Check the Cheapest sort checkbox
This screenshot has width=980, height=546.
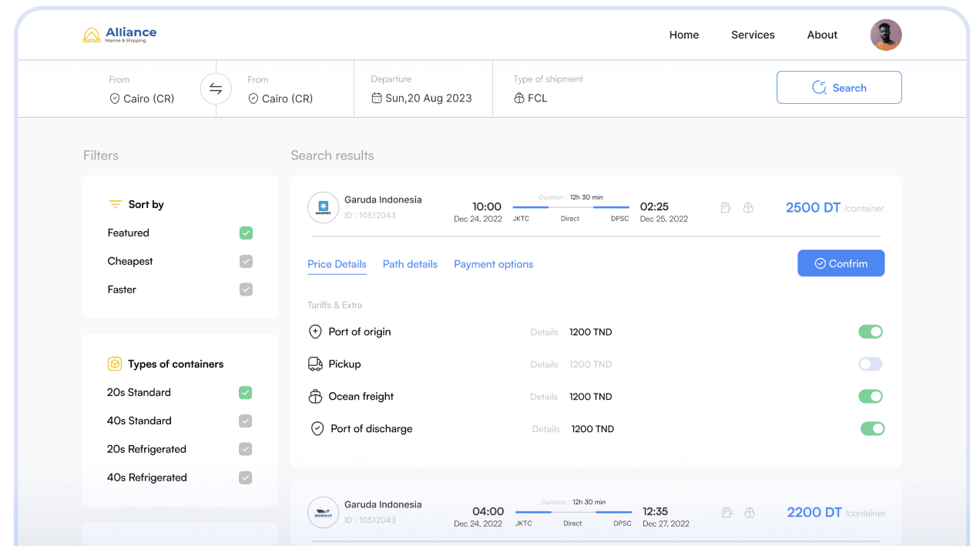click(246, 261)
